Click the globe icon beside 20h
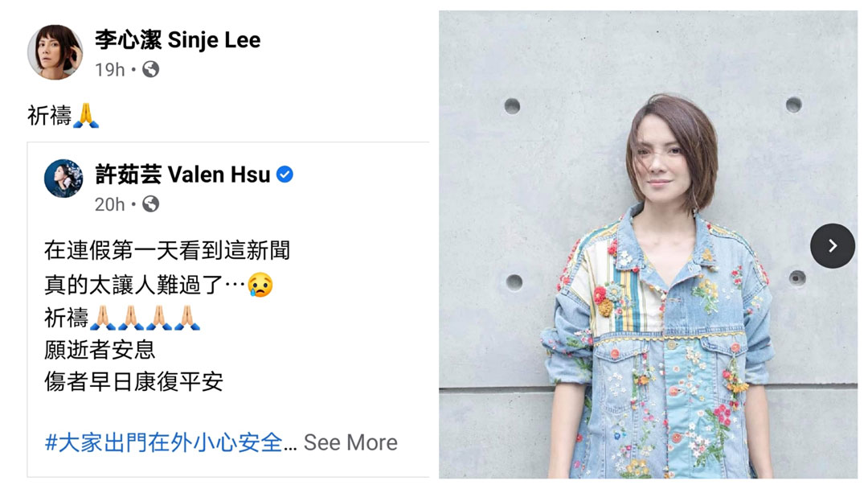This screenshot has height=489, width=868. tap(150, 203)
